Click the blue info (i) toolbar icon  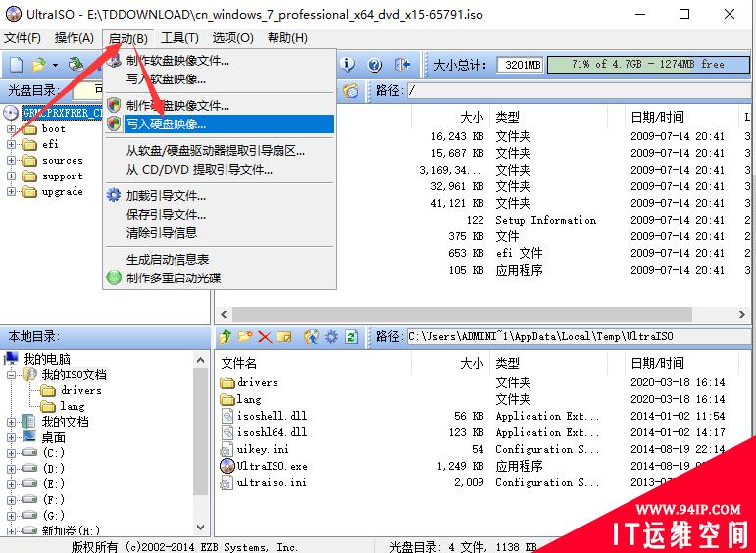[348, 64]
